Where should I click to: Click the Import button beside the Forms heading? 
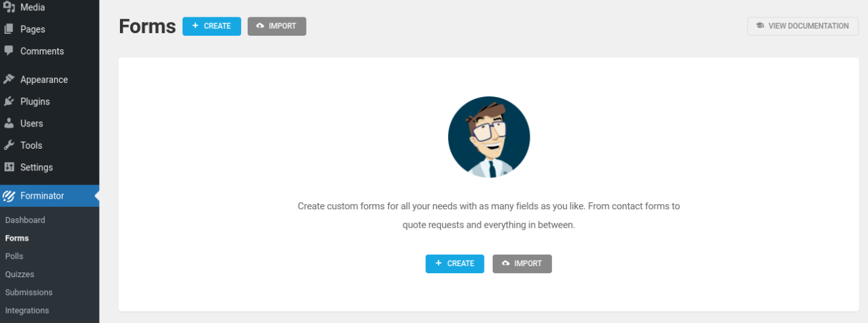click(x=276, y=26)
